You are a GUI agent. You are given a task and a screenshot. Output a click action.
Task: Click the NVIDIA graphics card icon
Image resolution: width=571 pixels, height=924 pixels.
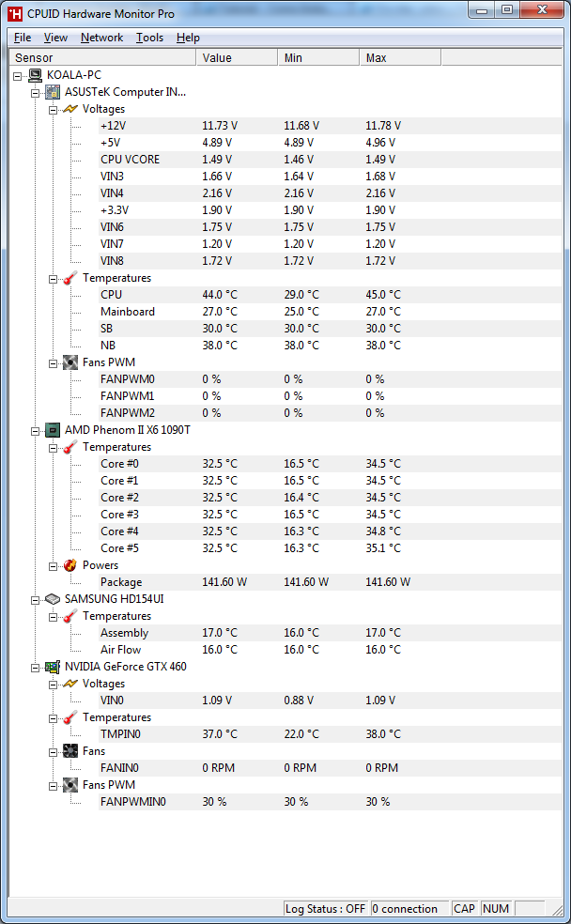click(x=53, y=667)
